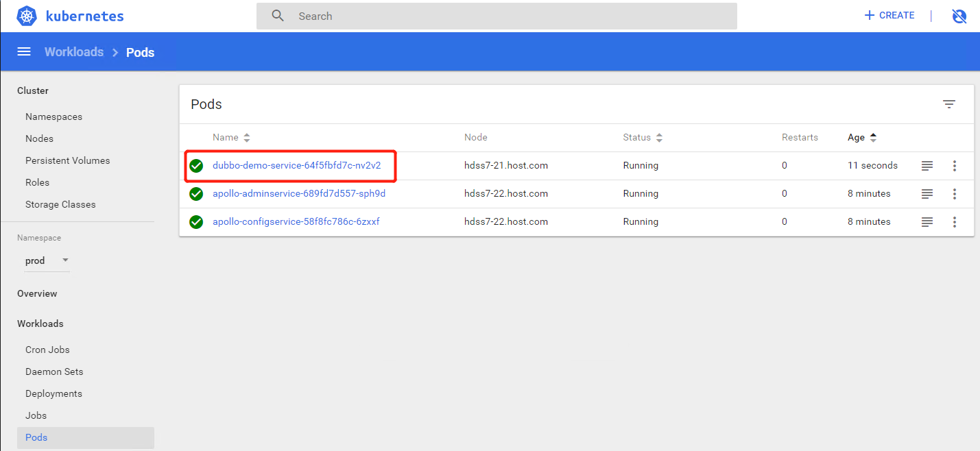The width and height of the screenshot is (980, 451).
Task: Open the filter icon in Pods card
Action: 948,104
